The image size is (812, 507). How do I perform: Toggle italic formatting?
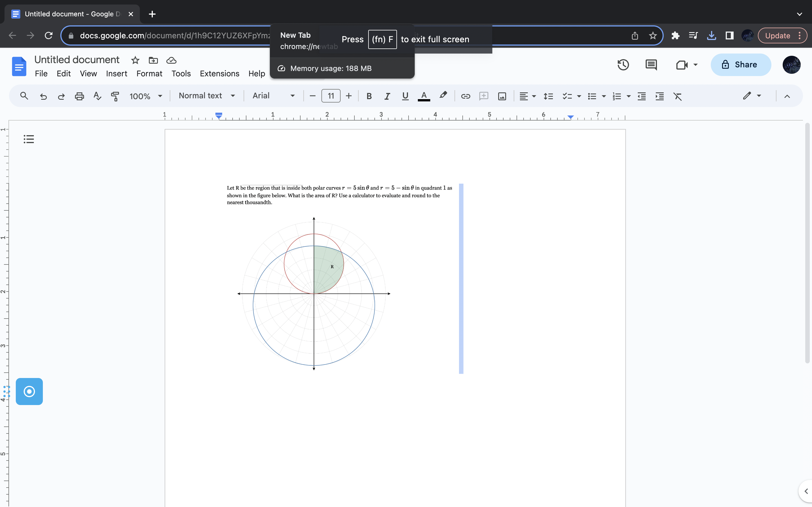click(387, 96)
